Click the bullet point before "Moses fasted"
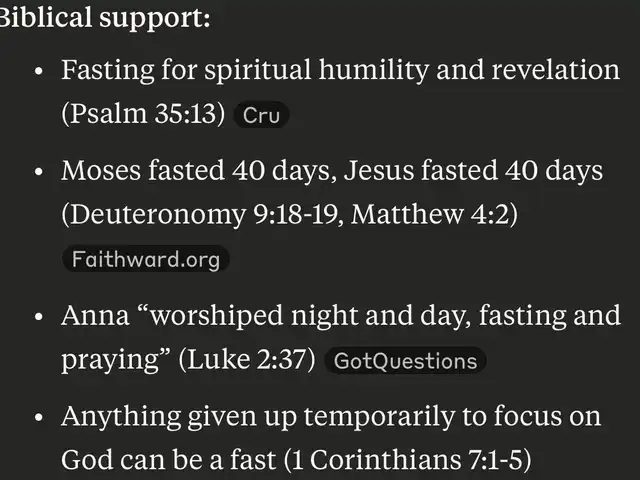 38,172
